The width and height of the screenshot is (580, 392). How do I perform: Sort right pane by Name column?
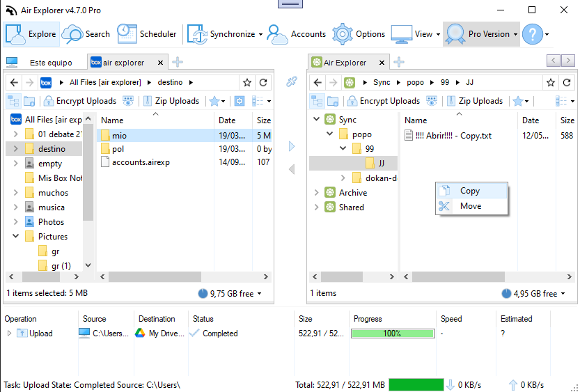[x=416, y=120]
